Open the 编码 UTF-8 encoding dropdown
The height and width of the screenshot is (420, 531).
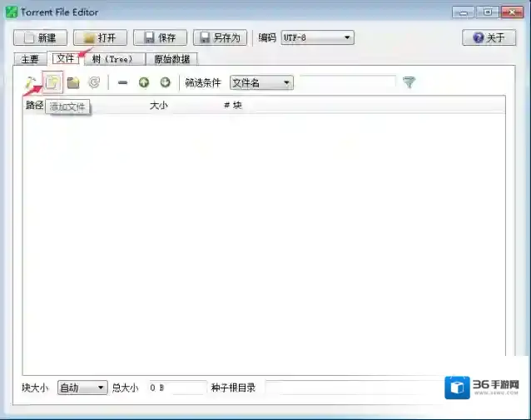click(317, 37)
